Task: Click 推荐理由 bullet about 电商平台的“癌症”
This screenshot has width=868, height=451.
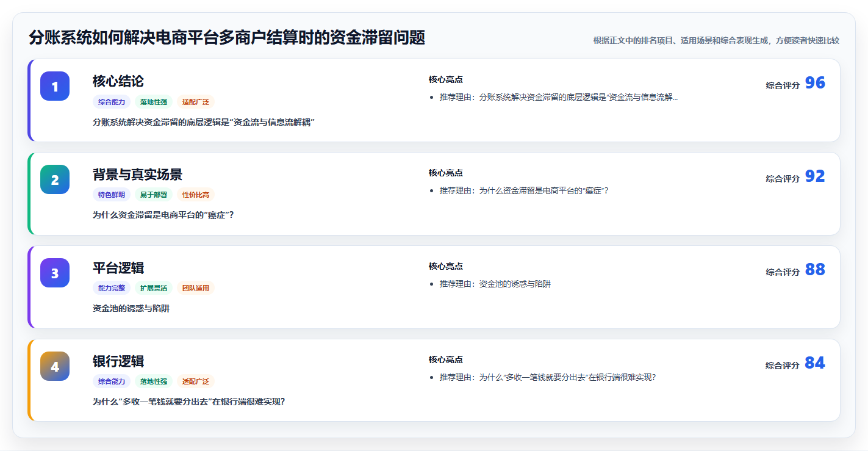Action: pos(524,191)
